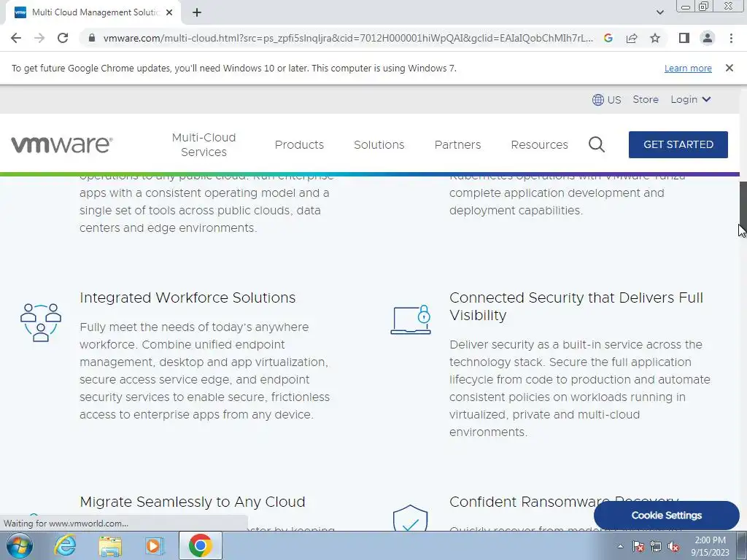Open the Resources menu
The width and height of the screenshot is (747, 560).
coord(539,145)
